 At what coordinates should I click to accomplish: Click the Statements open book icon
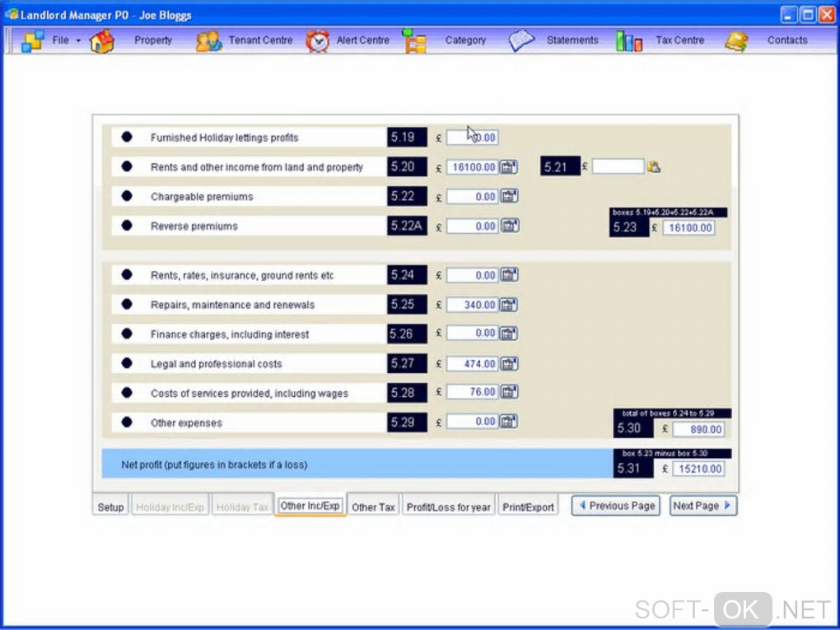[521, 40]
